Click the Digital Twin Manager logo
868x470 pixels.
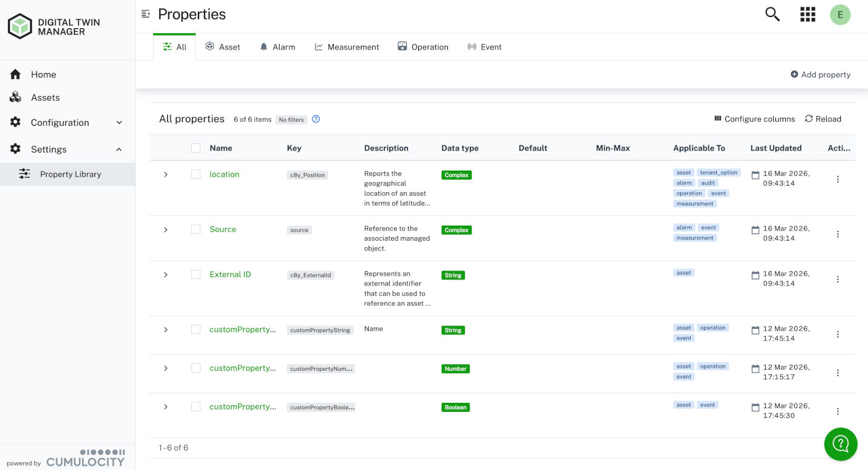(x=54, y=27)
